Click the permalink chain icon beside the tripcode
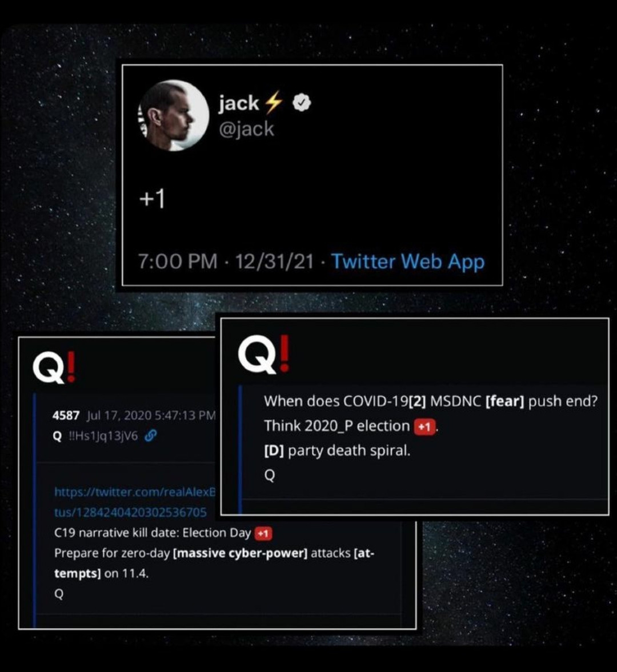The width and height of the screenshot is (617, 672). [x=150, y=436]
